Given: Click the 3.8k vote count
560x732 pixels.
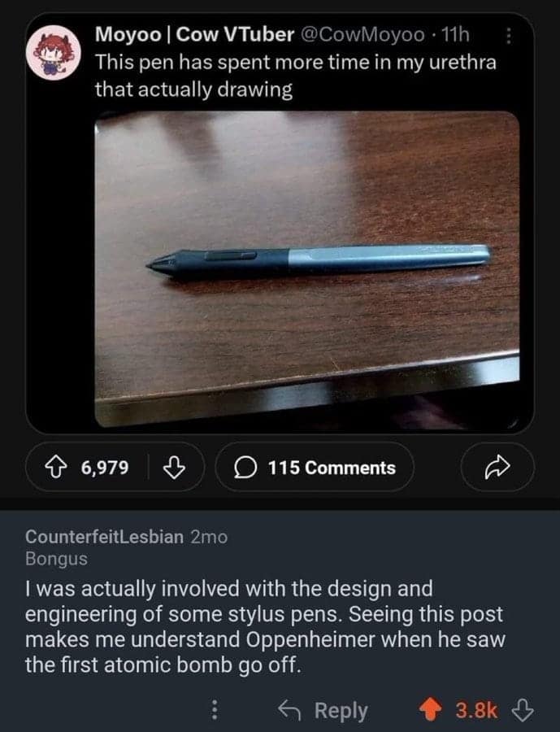Looking at the screenshot, I should (x=476, y=711).
